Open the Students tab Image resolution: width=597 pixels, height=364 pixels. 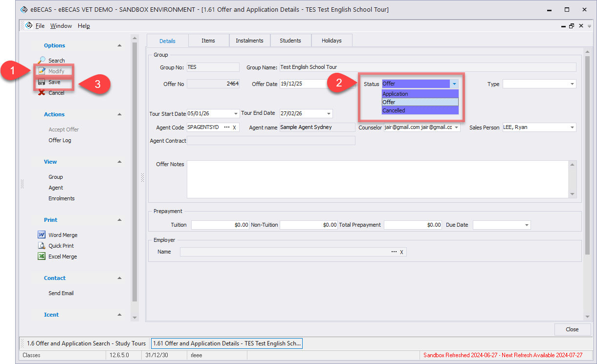click(290, 41)
